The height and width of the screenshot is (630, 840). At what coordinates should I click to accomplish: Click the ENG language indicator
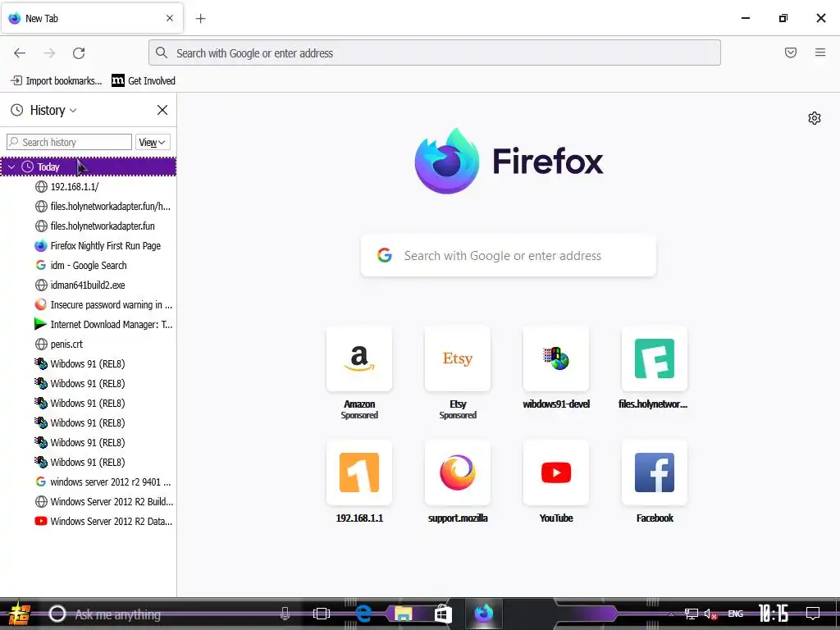point(736,614)
